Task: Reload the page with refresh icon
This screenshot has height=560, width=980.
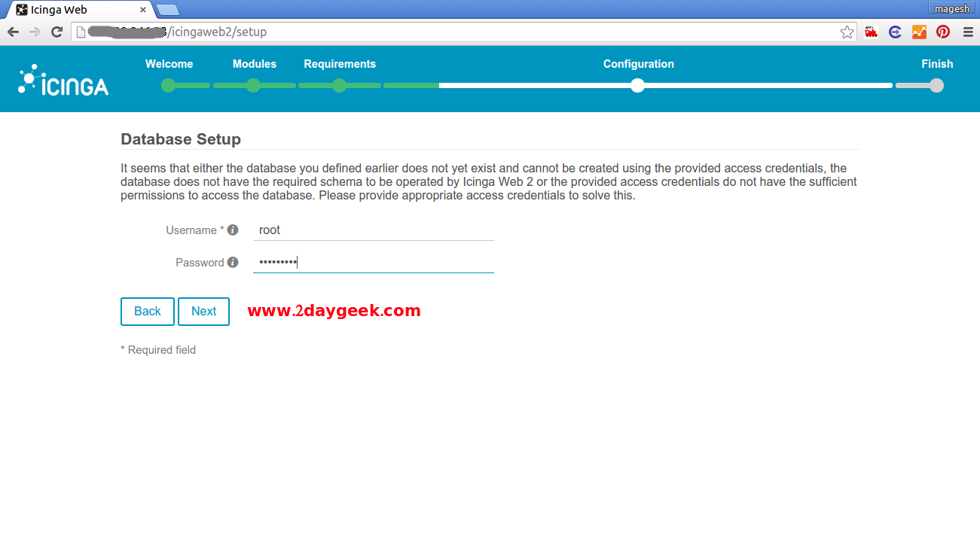Action: coord(56,32)
